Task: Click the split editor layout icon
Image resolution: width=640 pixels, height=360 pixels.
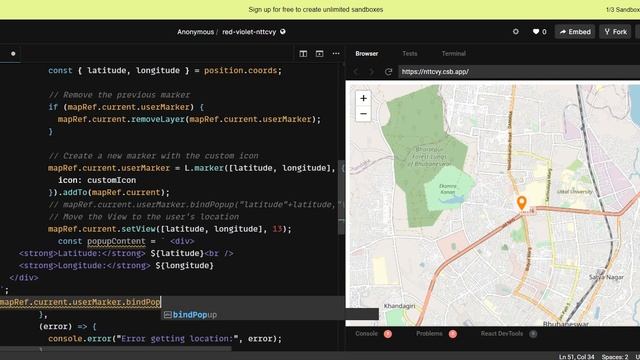Action: [x=303, y=53]
